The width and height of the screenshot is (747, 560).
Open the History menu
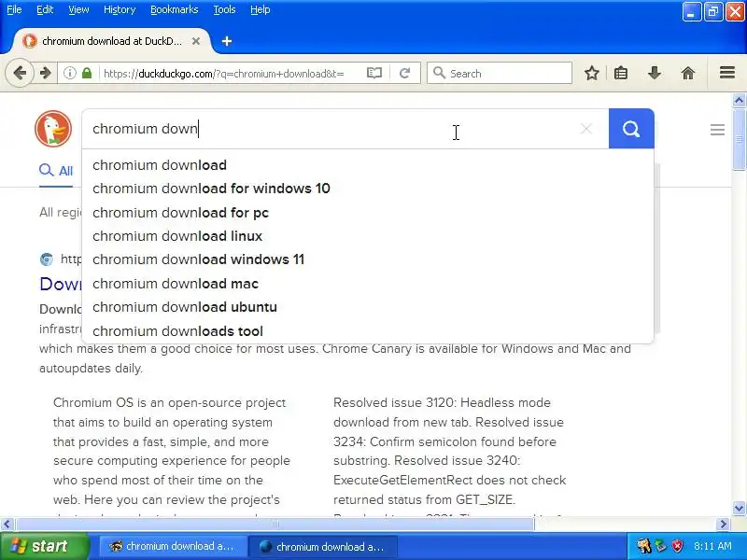(x=120, y=9)
